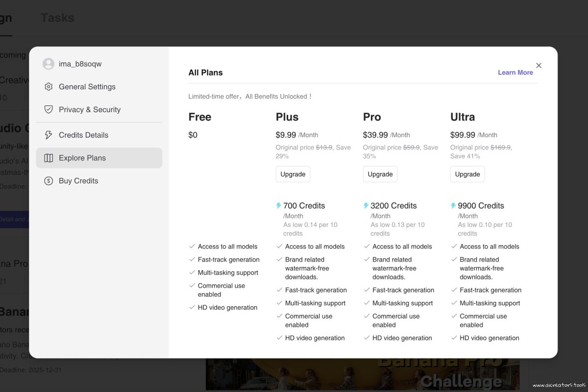Go to Credits Details section
588x392 pixels.
point(83,135)
